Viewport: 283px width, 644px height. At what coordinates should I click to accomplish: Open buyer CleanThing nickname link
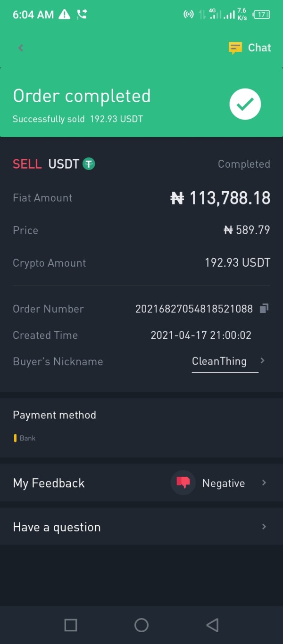pos(219,361)
